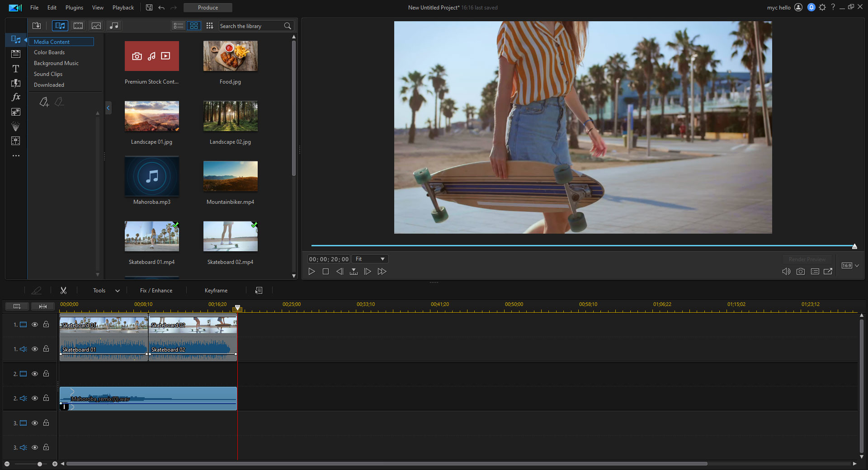Click the add tag icon
Image resolution: width=868 pixels, height=470 pixels.
point(44,102)
